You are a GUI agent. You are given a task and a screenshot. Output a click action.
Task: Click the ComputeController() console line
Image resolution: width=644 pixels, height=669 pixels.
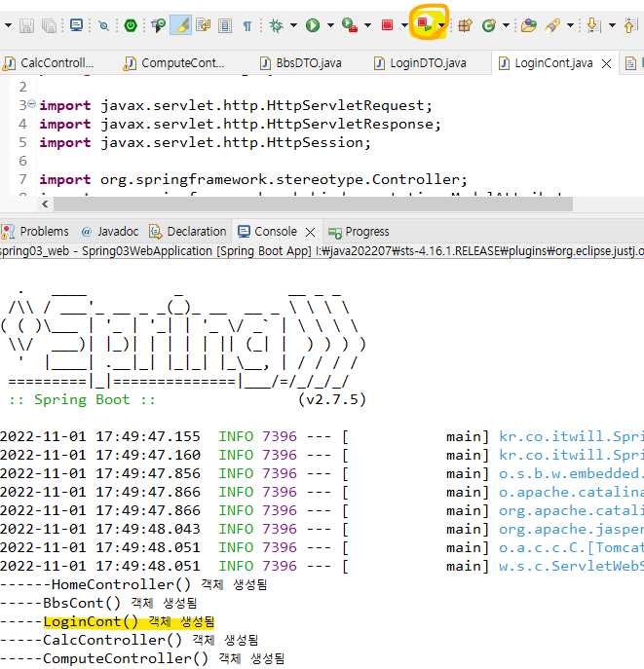point(142,658)
